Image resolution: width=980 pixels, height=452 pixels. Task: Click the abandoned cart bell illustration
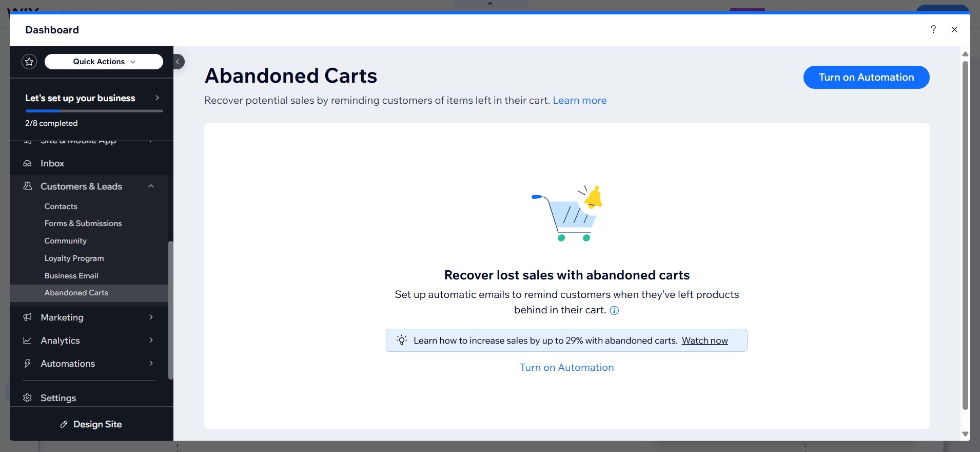(x=566, y=213)
